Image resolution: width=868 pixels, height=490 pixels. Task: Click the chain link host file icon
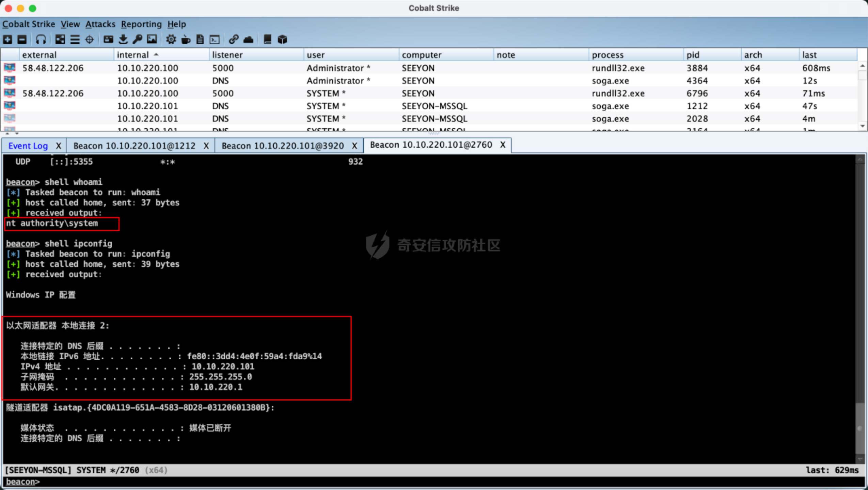click(234, 39)
